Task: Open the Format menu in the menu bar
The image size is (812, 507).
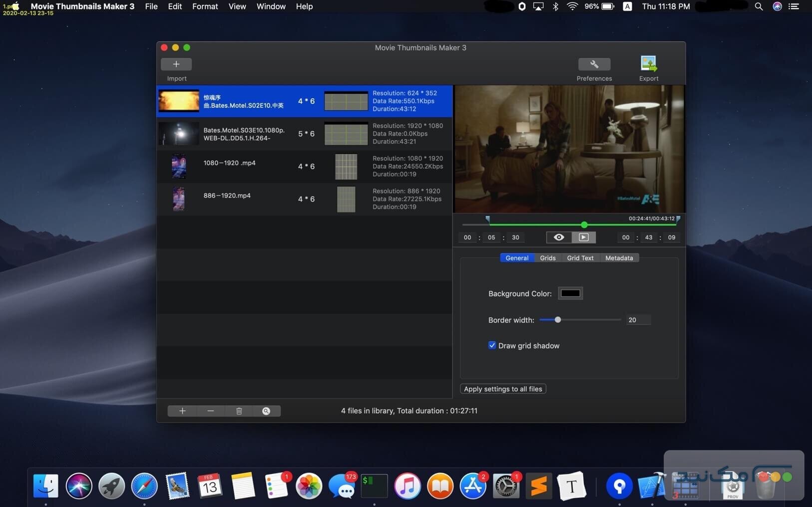Action: click(x=205, y=6)
